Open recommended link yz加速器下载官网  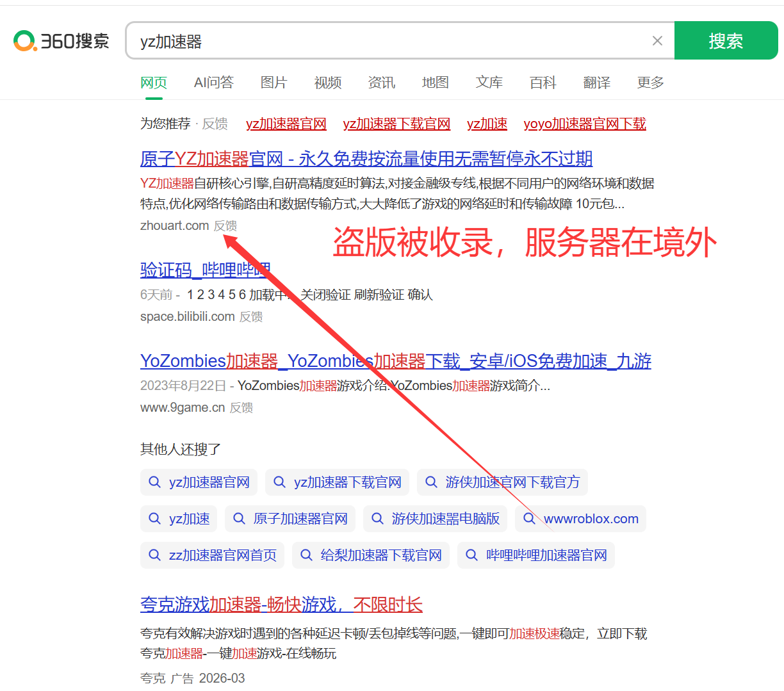[x=396, y=124]
